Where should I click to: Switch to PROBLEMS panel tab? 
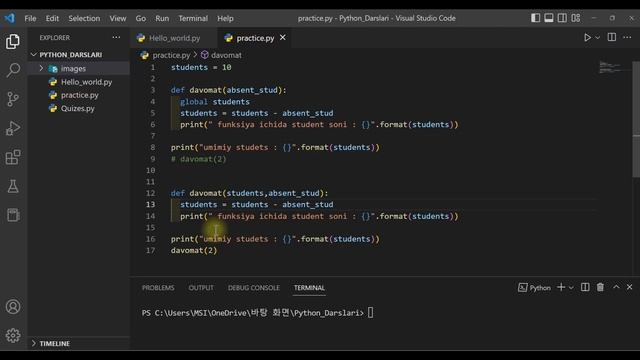(158, 288)
